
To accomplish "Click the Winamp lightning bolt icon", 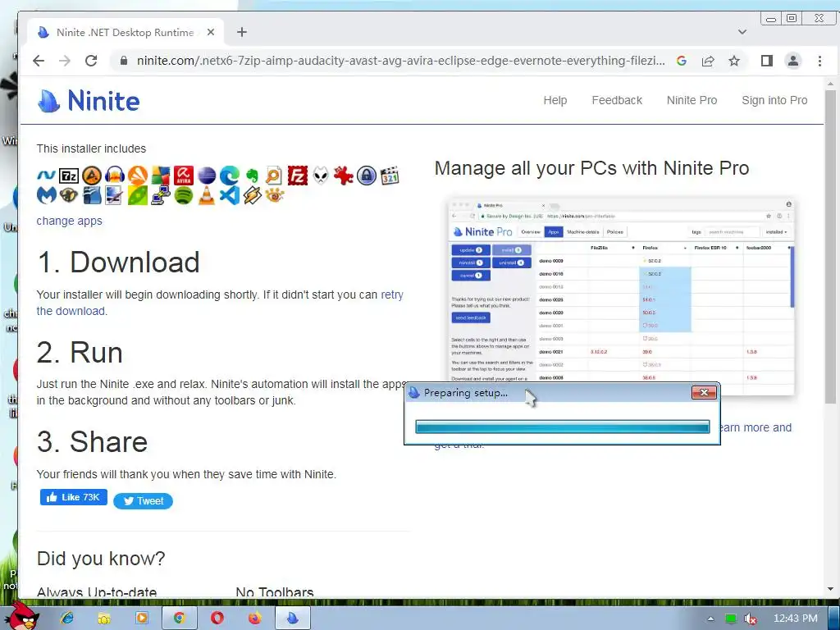I will pyautogui.click(x=252, y=195).
